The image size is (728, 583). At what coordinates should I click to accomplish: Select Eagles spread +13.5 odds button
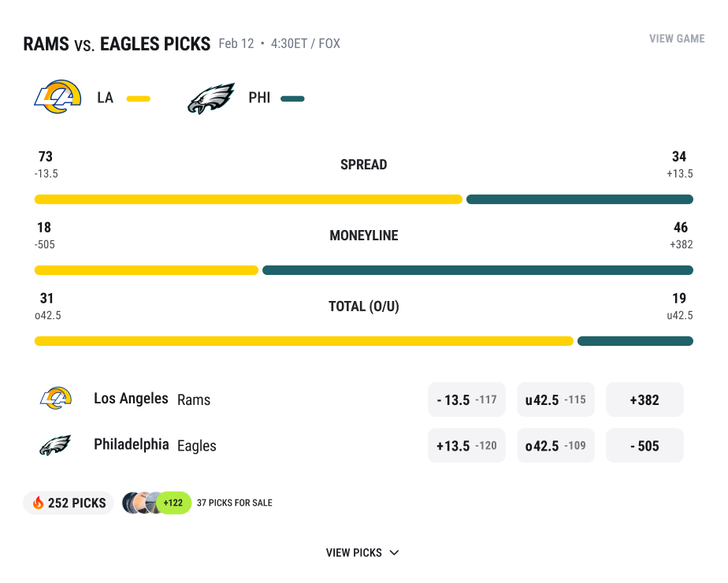[466, 445]
